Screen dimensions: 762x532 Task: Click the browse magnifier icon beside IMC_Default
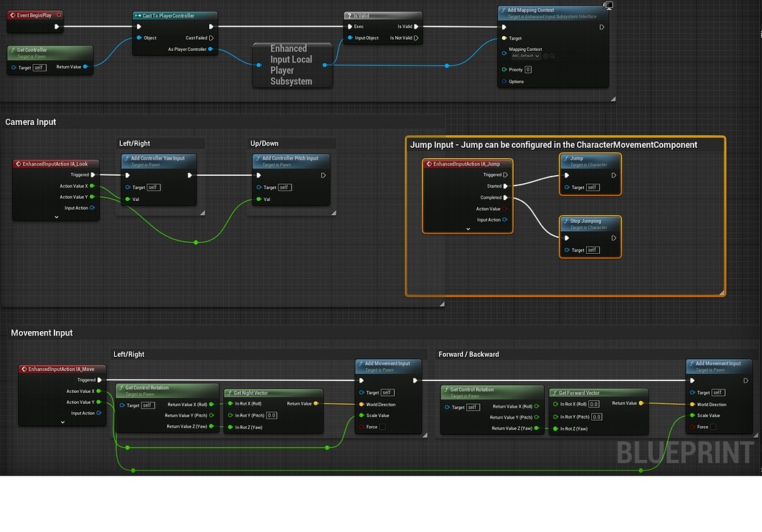point(552,56)
